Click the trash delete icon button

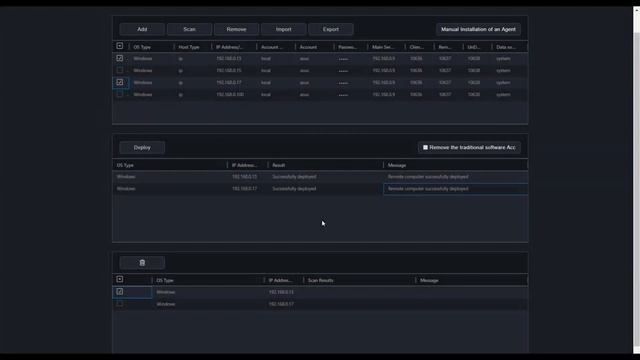[x=142, y=263]
